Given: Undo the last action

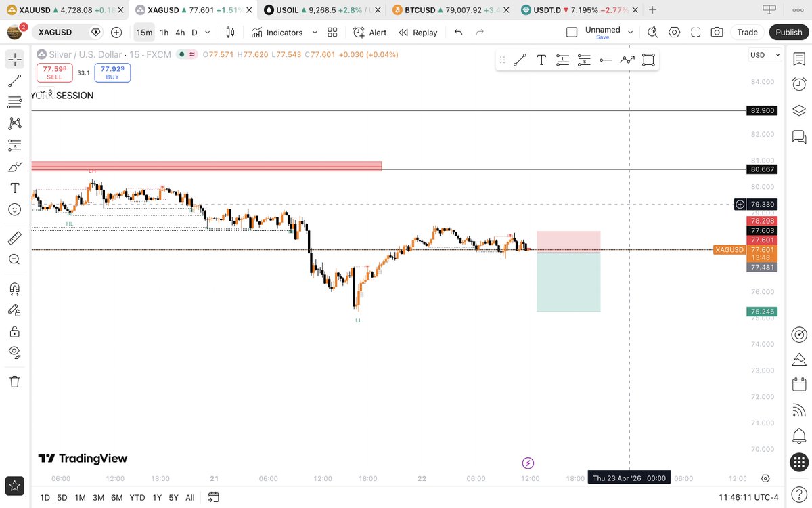Looking at the screenshot, I should click(x=458, y=33).
